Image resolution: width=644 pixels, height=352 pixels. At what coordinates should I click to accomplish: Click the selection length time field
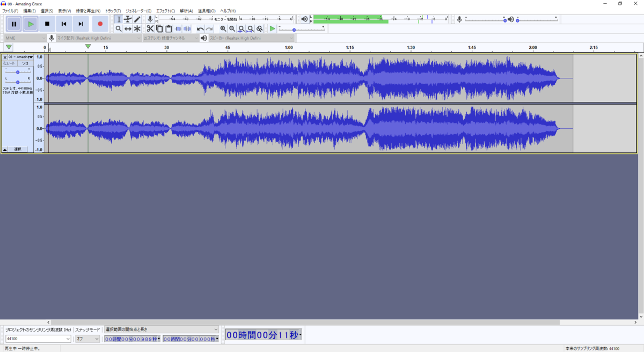pyautogui.click(x=191, y=339)
